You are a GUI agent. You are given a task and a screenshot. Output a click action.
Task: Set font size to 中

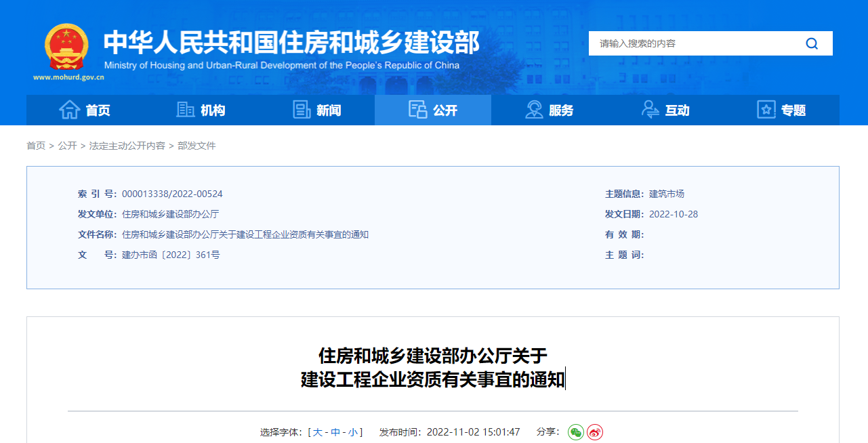pos(335,432)
